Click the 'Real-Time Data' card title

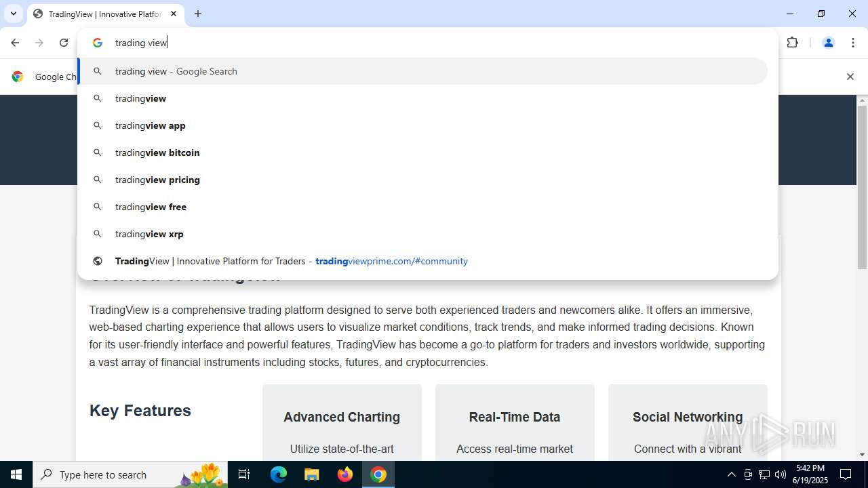(515, 417)
